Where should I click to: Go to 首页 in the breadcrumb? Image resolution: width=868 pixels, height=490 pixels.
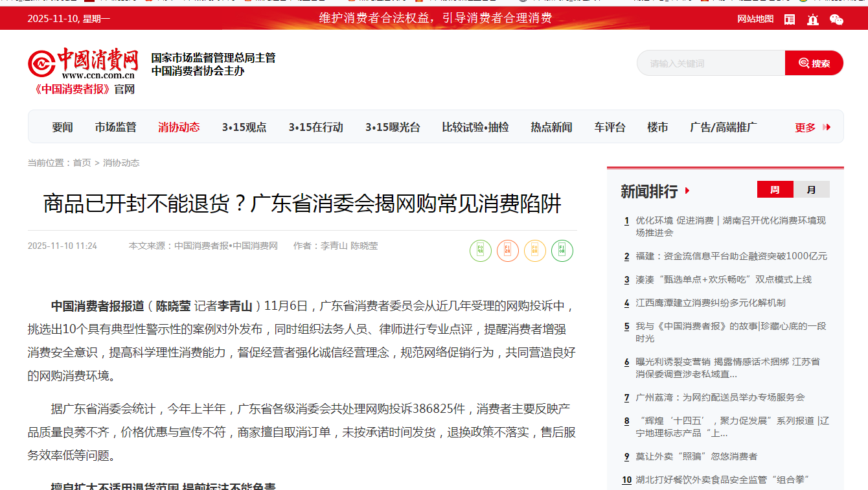click(x=82, y=163)
